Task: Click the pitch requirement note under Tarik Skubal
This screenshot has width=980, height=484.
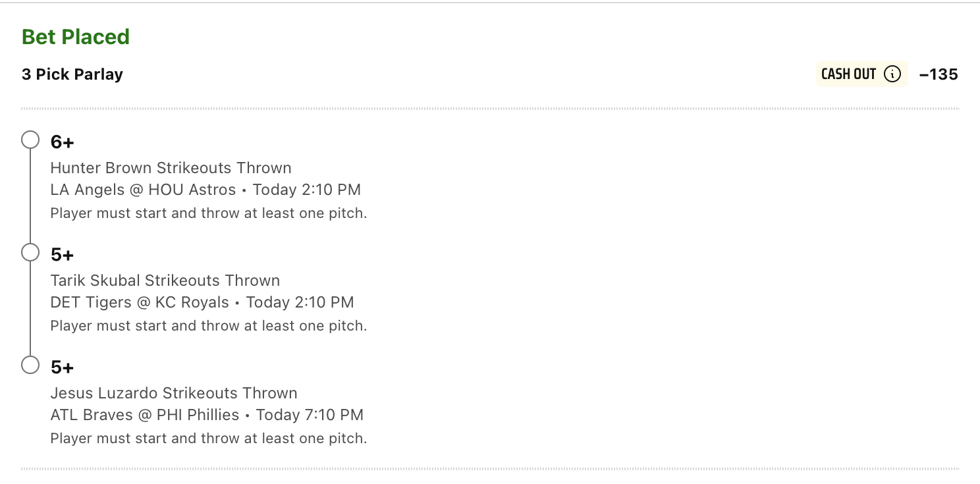Action: tap(208, 326)
